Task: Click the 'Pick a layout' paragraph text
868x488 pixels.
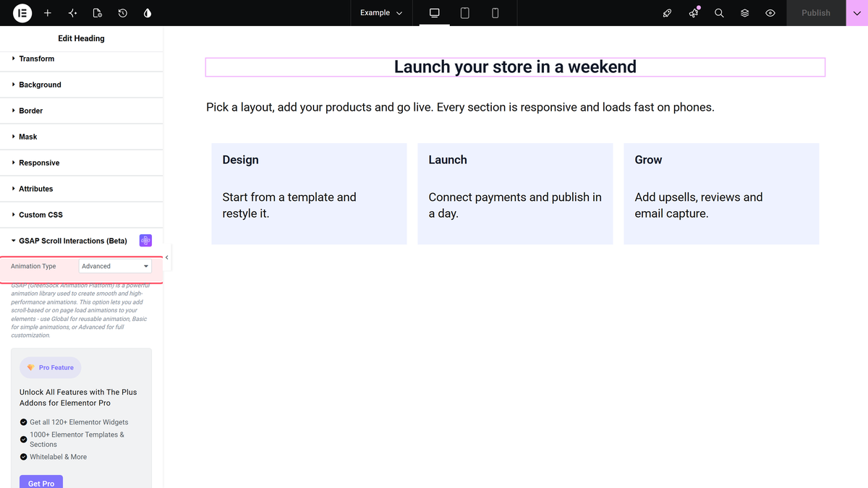Action: point(460,107)
